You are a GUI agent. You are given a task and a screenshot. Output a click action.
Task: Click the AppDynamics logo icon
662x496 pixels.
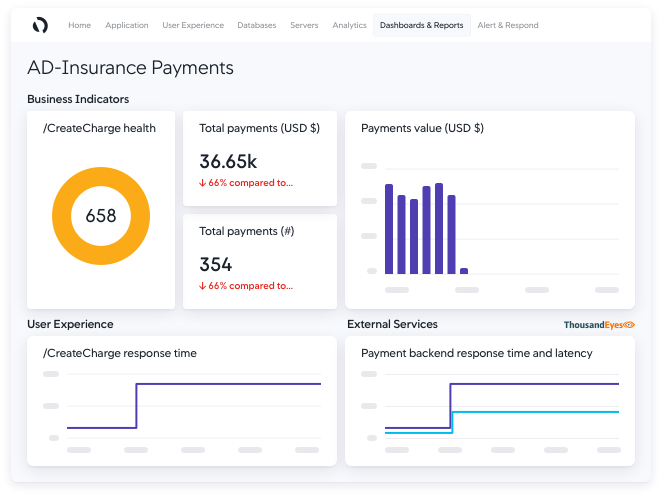(x=40, y=25)
